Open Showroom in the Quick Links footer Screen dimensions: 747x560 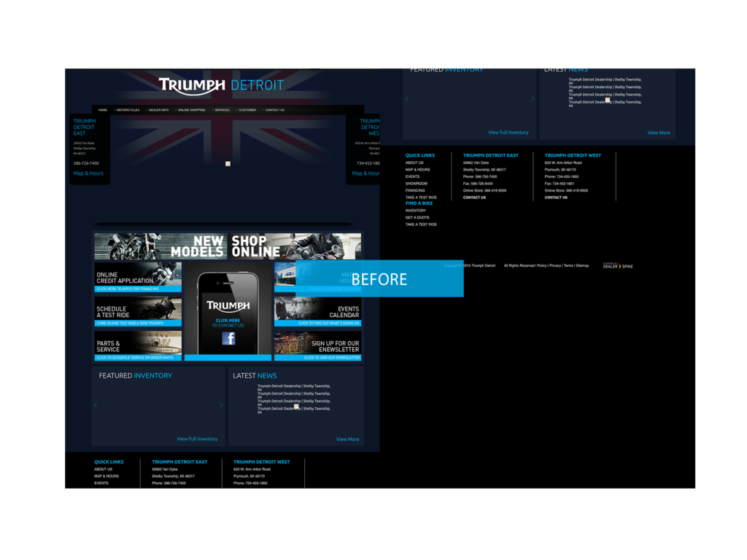coord(417,183)
